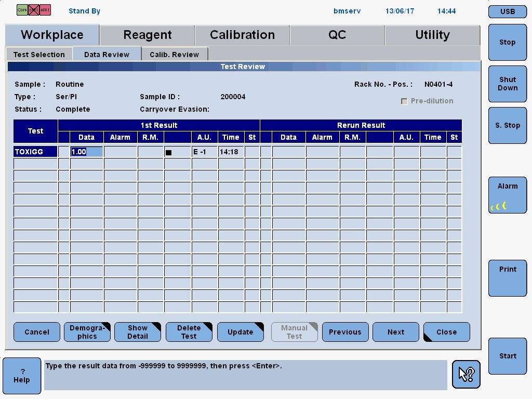Click the Manual Test button
The image size is (532, 399).
(295, 332)
